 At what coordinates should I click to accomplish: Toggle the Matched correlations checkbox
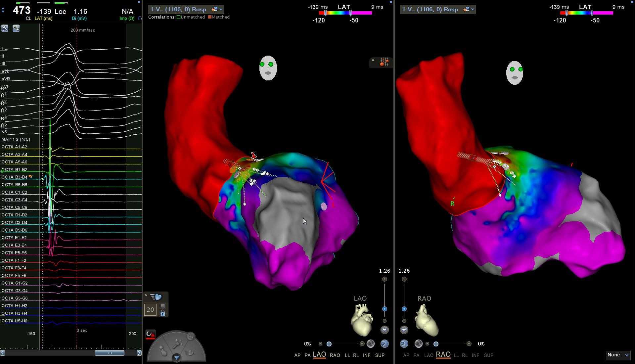click(210, 17)
